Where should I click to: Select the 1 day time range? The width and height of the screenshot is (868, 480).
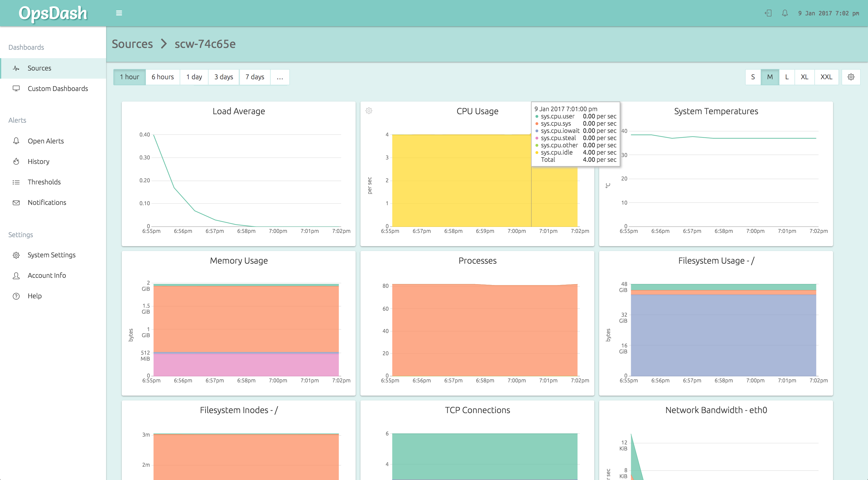194,77
